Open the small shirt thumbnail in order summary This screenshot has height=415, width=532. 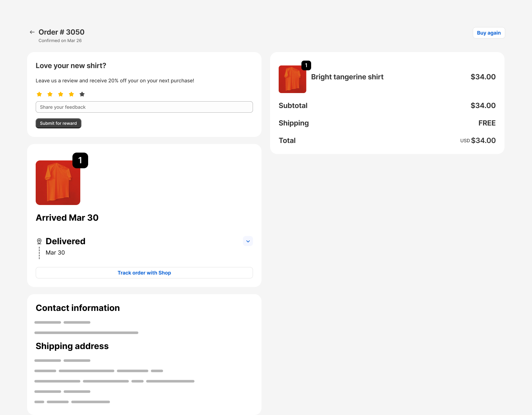click(x=292, y=79)
